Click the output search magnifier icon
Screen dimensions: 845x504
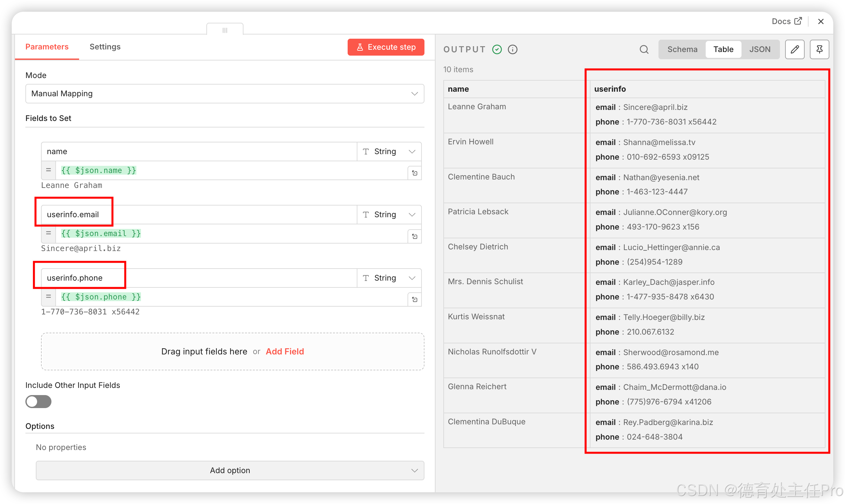[644, 49]
